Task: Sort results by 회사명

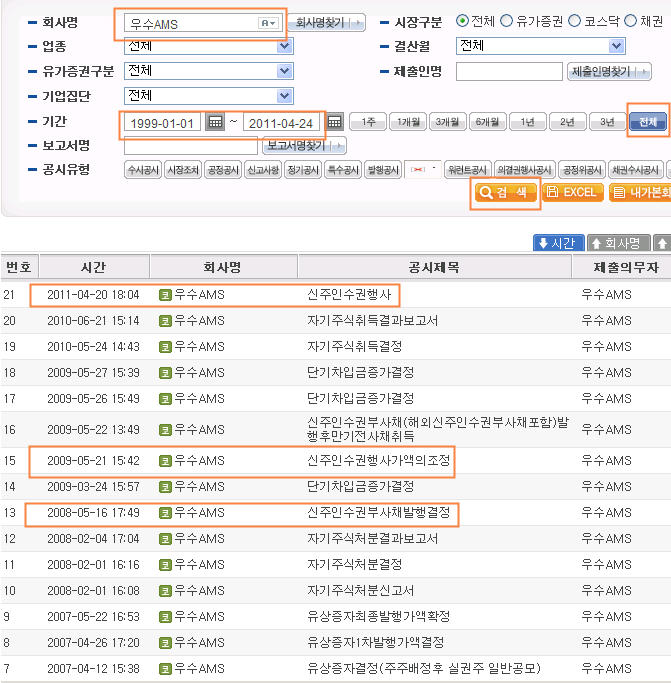Action: pyautogui.click(x=619, y=243)
